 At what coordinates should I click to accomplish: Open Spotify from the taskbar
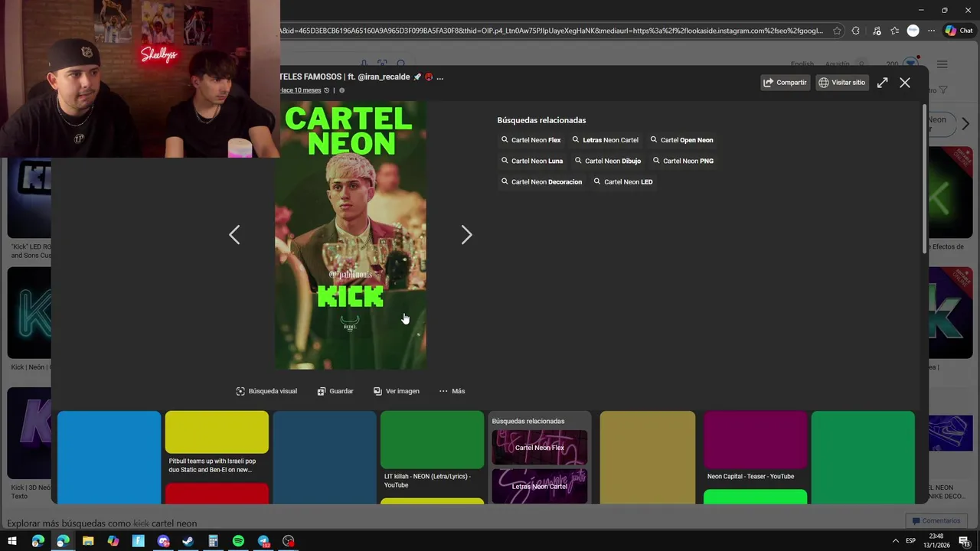[x=238, y=541]
